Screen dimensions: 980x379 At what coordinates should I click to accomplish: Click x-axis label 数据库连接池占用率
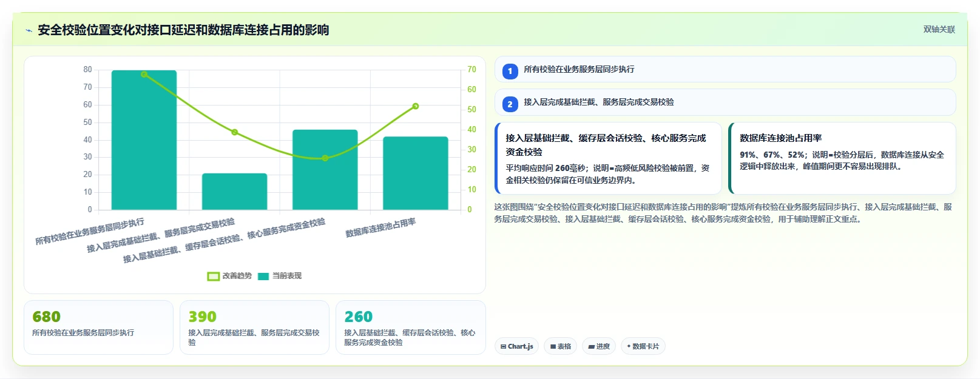(x=380, y=227)
